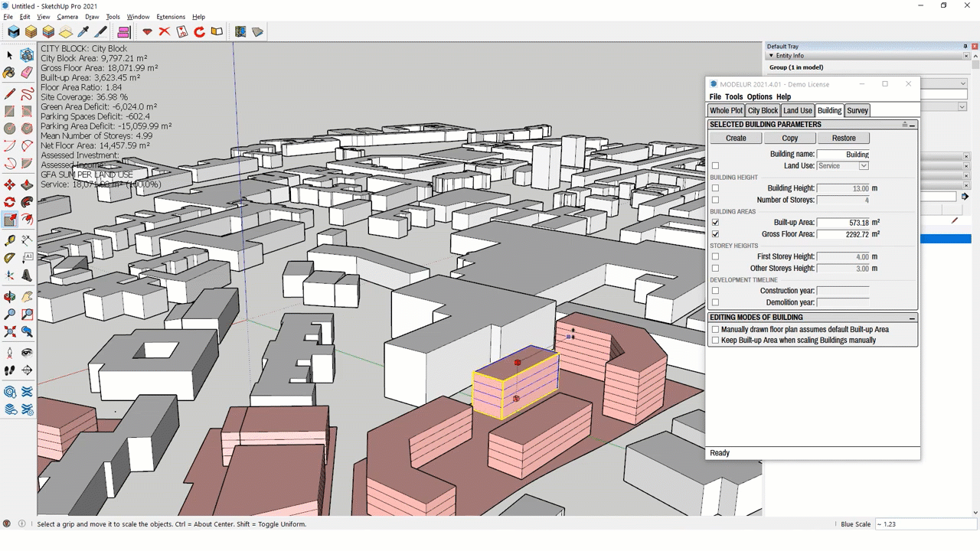Switch to the City Block tab
980x551 pixels.
click(763, 110)
